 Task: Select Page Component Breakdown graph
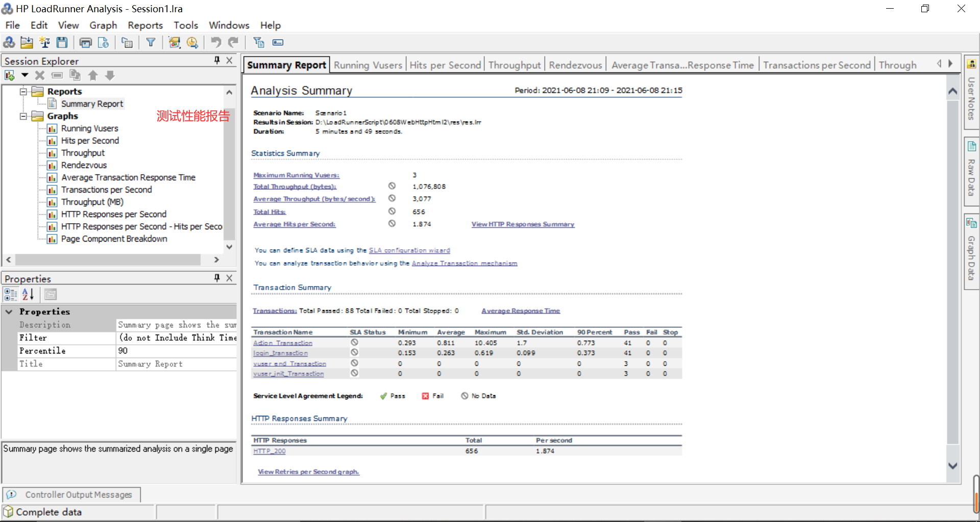point(114,239)
